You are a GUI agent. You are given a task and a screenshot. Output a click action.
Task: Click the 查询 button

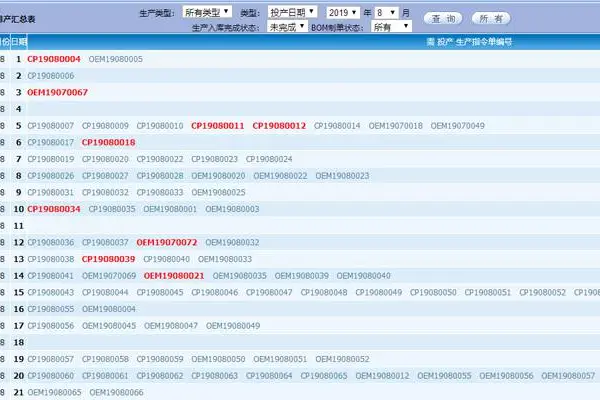point(443,18)
